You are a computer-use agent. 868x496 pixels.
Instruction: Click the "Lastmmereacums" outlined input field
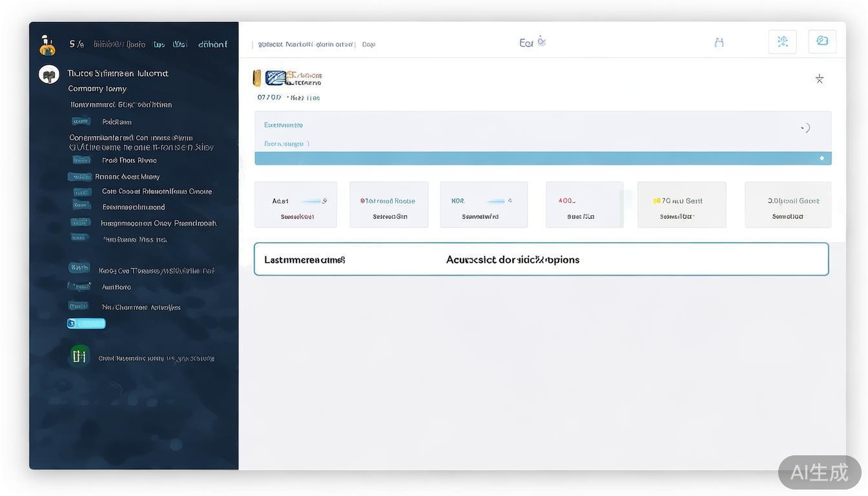pos(541,260)
